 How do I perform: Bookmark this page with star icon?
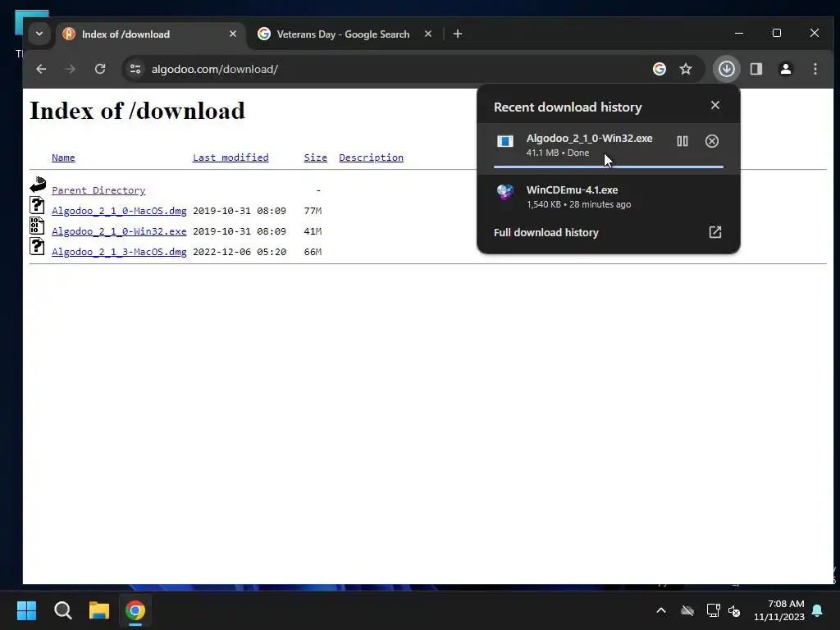click(686, 69)
